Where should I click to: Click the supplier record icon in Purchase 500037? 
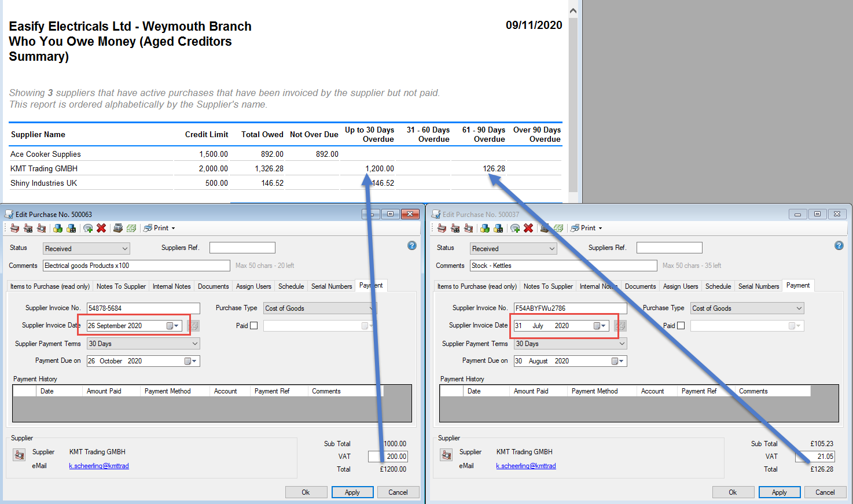tap(446, 455)
